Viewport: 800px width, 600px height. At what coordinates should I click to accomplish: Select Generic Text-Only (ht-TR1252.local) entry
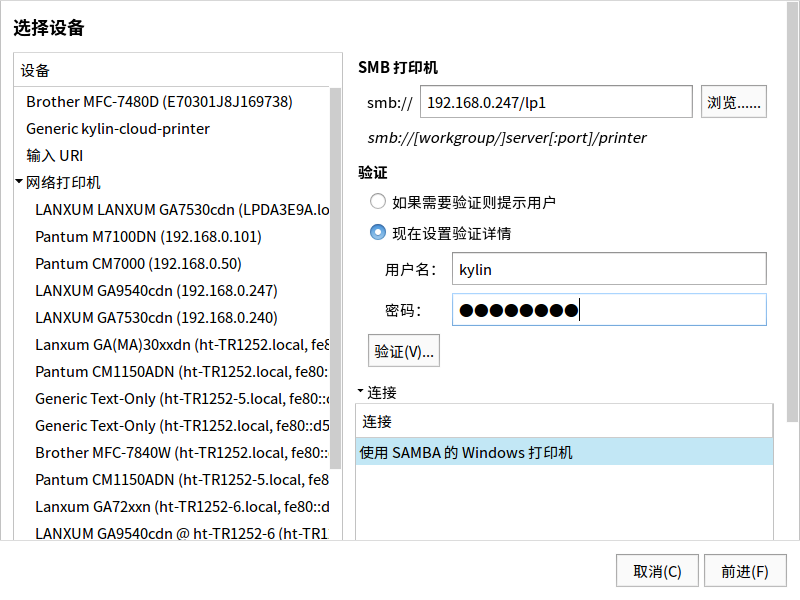pos(172,426)
